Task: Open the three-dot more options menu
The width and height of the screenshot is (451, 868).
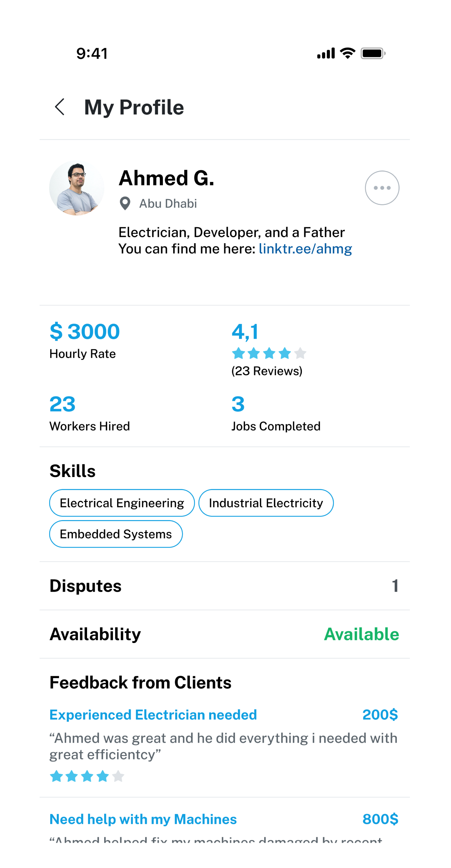Action: (382, 188)
